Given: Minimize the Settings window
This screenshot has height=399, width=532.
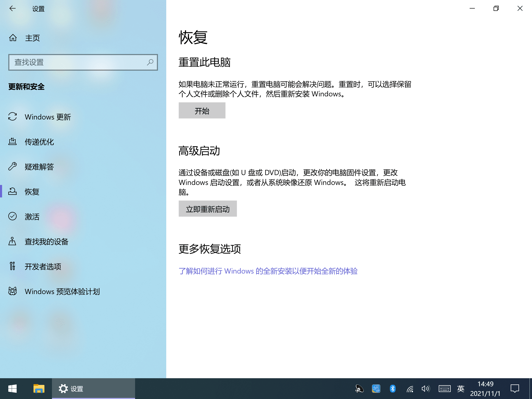Looking at the screenshot, I should pyautogui.click(x=472, y=8).
